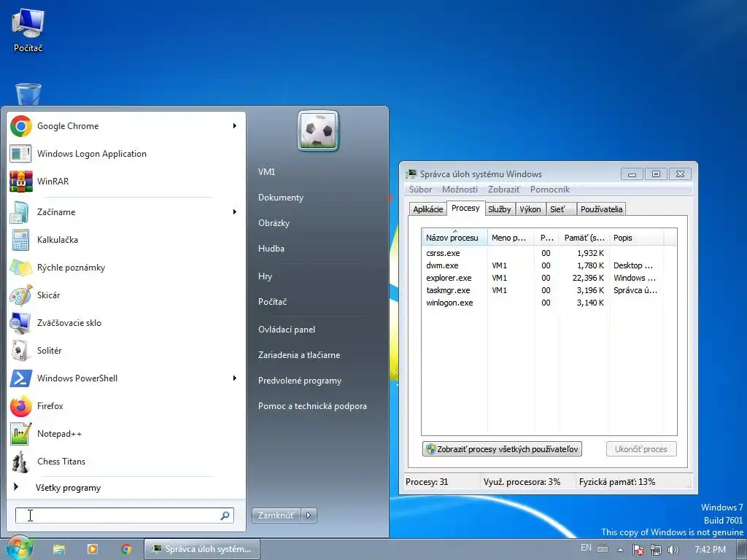The height and width of the screenshot is (560, 747).
Task: Open VM1 user folder link
Action: point(267,172)
